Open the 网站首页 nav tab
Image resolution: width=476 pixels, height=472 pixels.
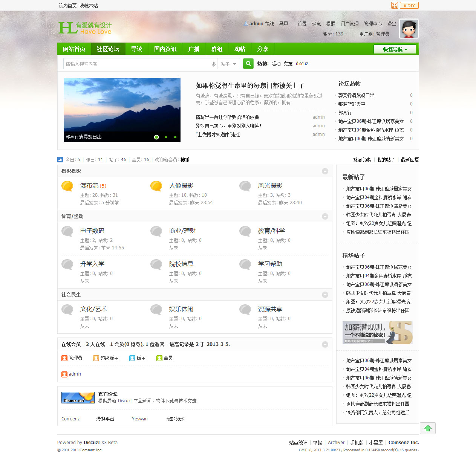(x=74, y=49)
